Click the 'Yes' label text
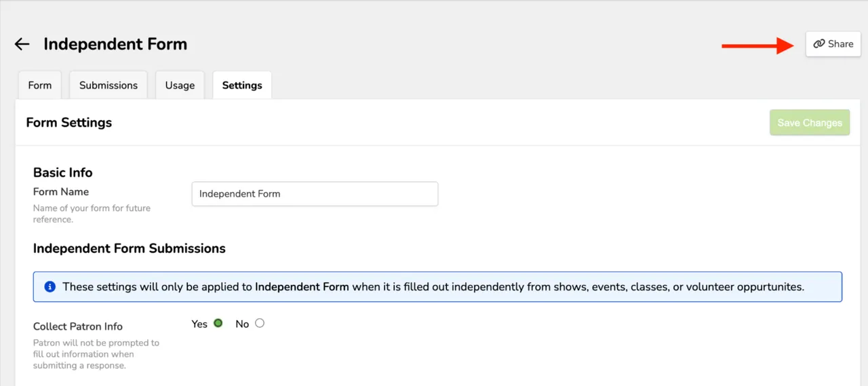 (x=199, y=324)
